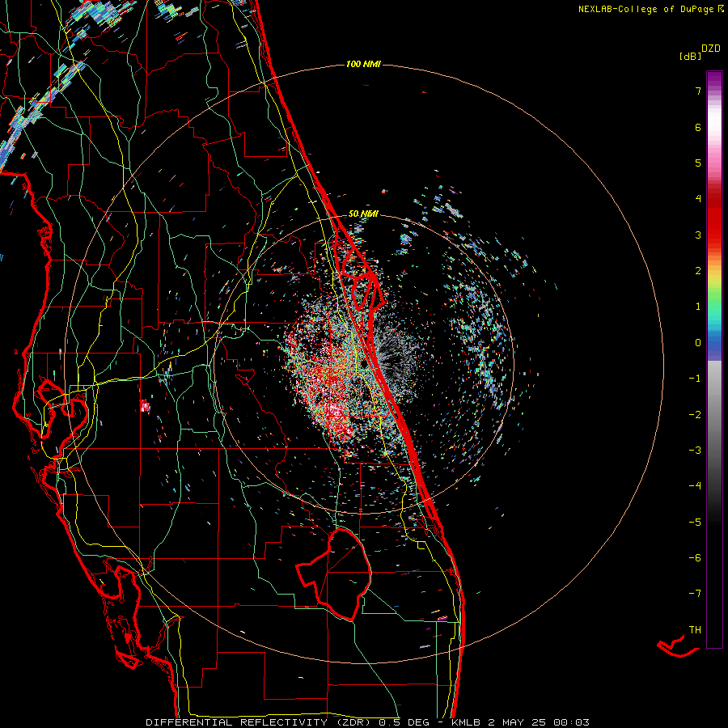
Task: Click the red 3 dB color bar segment
Action: click(714, 235)
